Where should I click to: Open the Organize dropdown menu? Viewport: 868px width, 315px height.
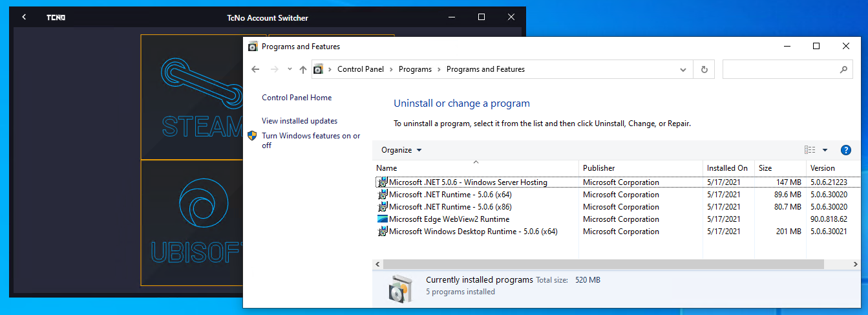401,150
